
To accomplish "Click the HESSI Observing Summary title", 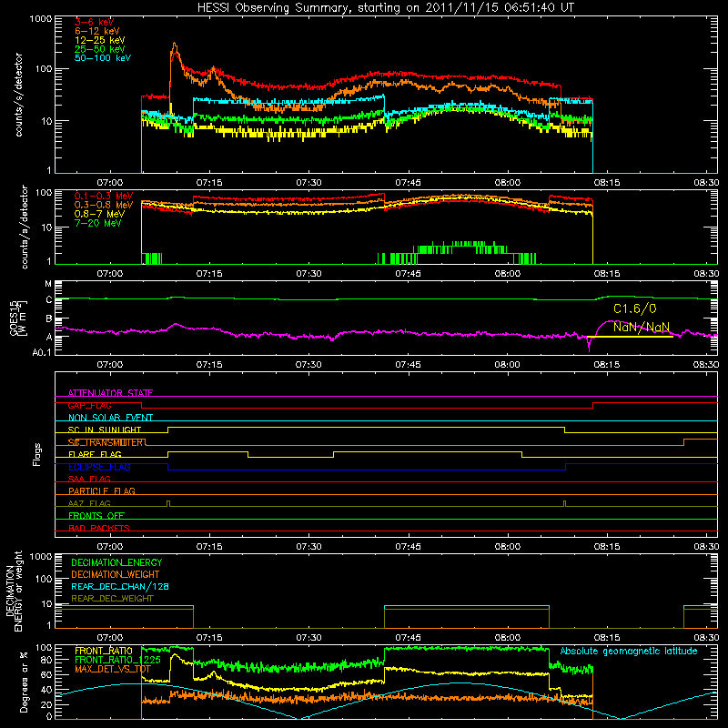I will tap(385, 8).
